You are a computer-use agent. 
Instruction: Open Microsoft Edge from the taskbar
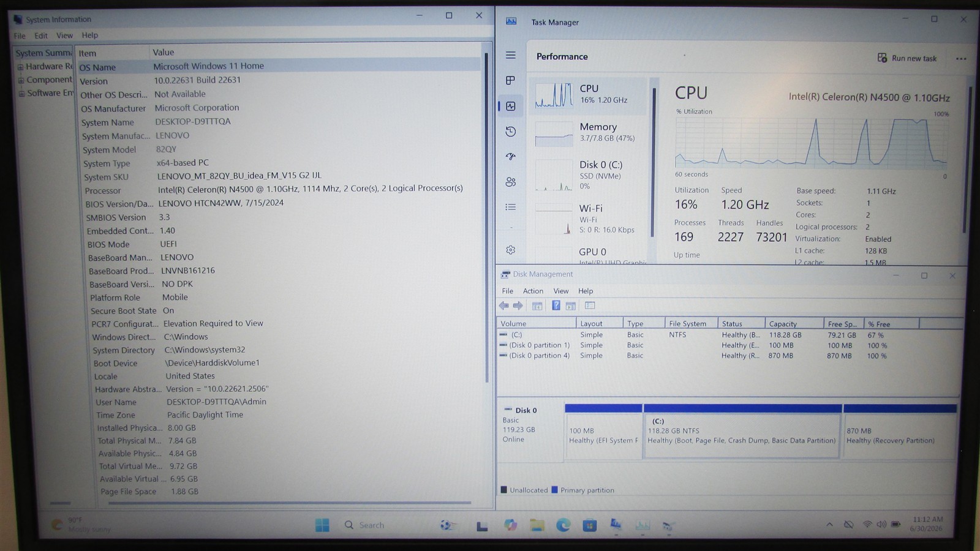563,525
